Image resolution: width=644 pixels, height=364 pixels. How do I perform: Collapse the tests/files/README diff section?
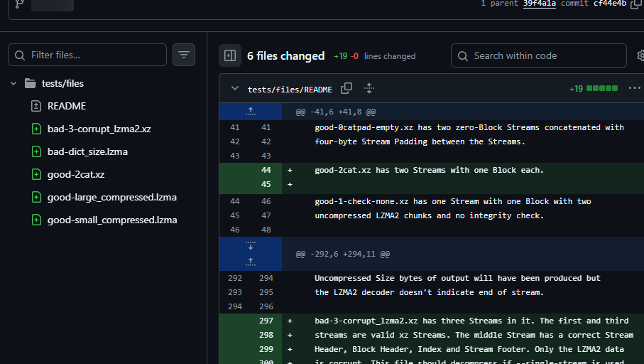[235, 89]
